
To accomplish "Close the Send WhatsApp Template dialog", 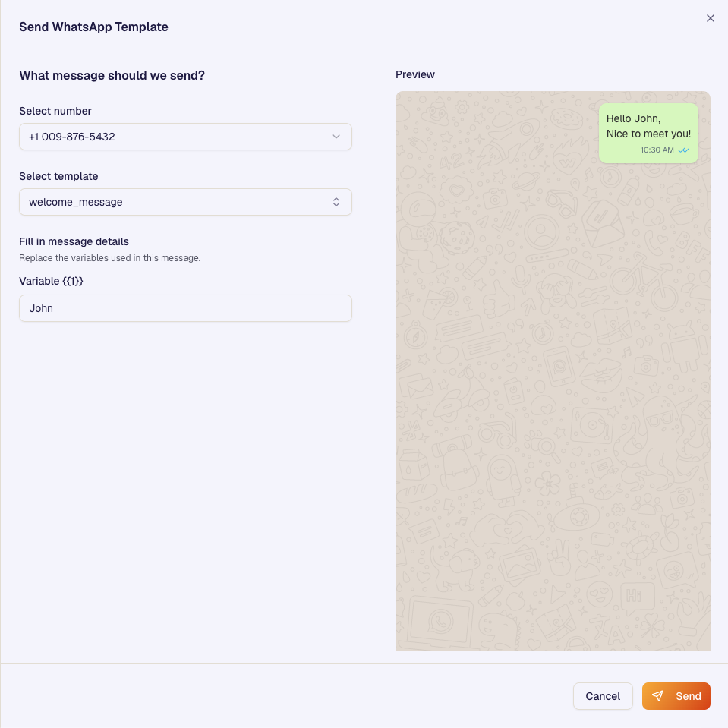I will [x=710, y=18].
